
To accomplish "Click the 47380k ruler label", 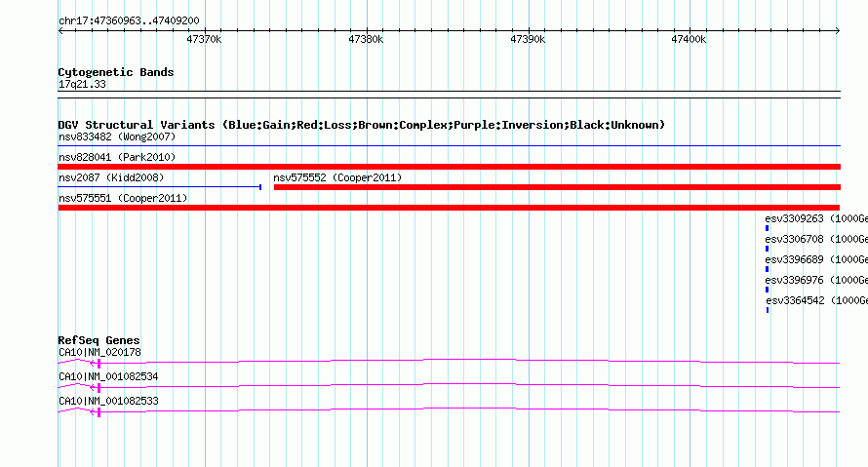I will pos(366,39).
